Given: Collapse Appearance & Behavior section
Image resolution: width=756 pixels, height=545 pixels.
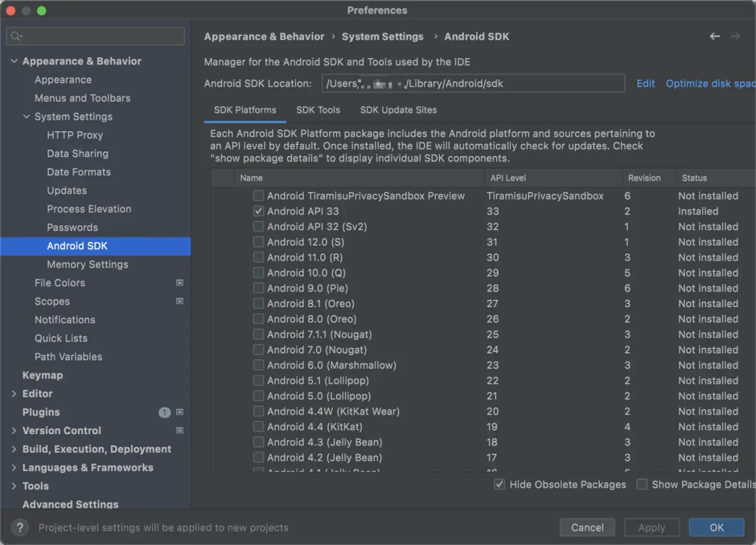Looking at the screenshot, I should 14,61.
